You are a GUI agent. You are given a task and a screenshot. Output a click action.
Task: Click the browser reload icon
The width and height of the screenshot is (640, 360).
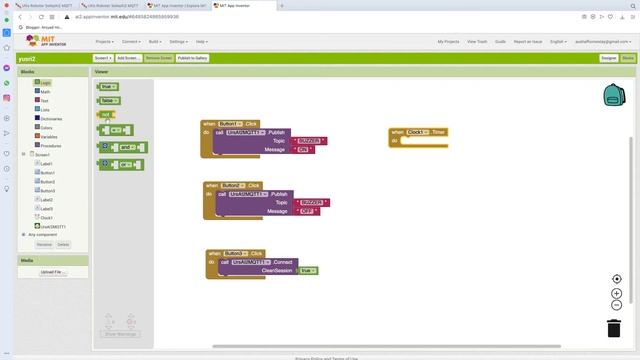[41, 17]
